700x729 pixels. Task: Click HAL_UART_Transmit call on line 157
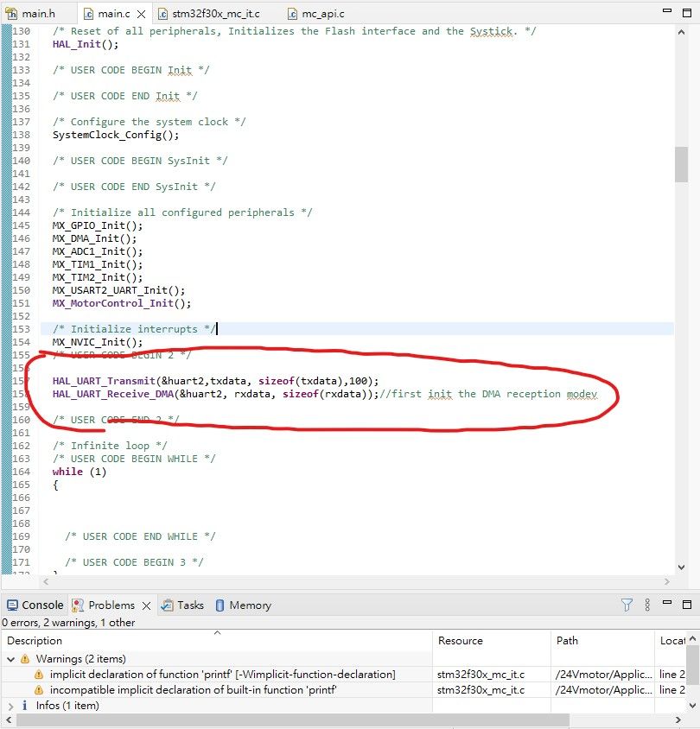point(215,381)
